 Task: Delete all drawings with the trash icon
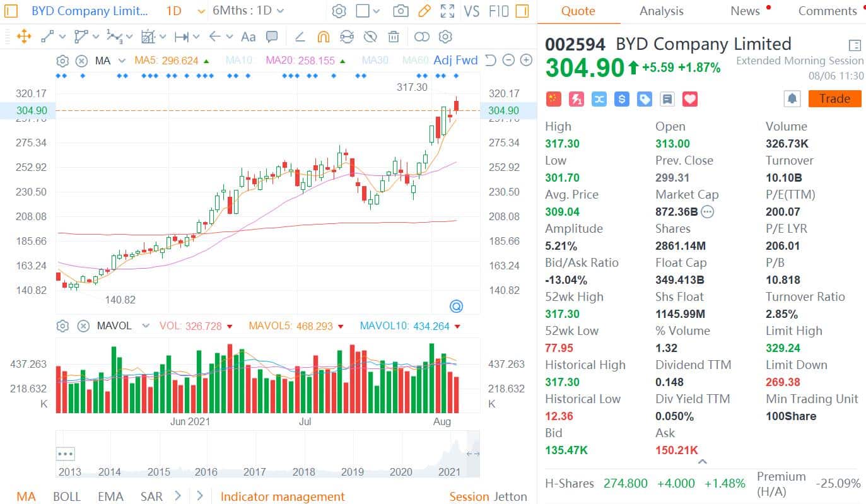[x=394, y=37]
